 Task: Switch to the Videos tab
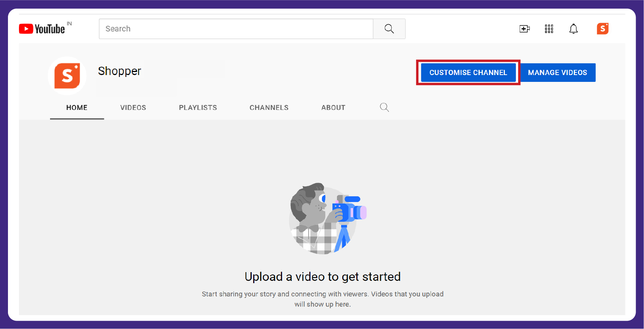click(133, 108)
